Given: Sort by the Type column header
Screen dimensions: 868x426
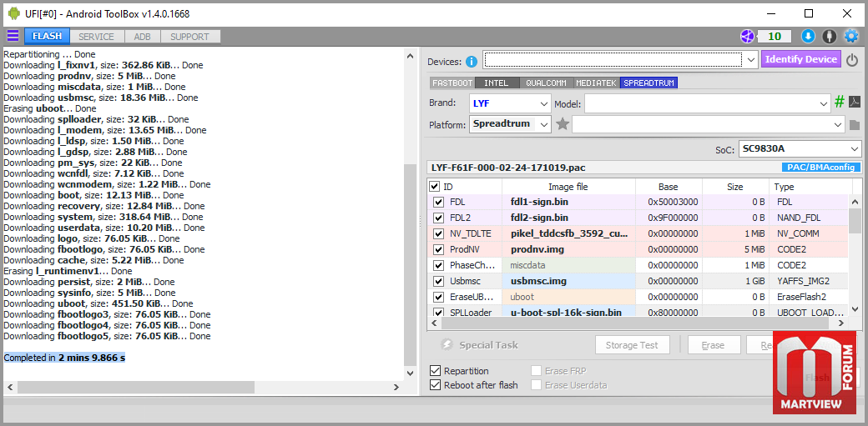Looking at the screenshot, I should [810, 187].
